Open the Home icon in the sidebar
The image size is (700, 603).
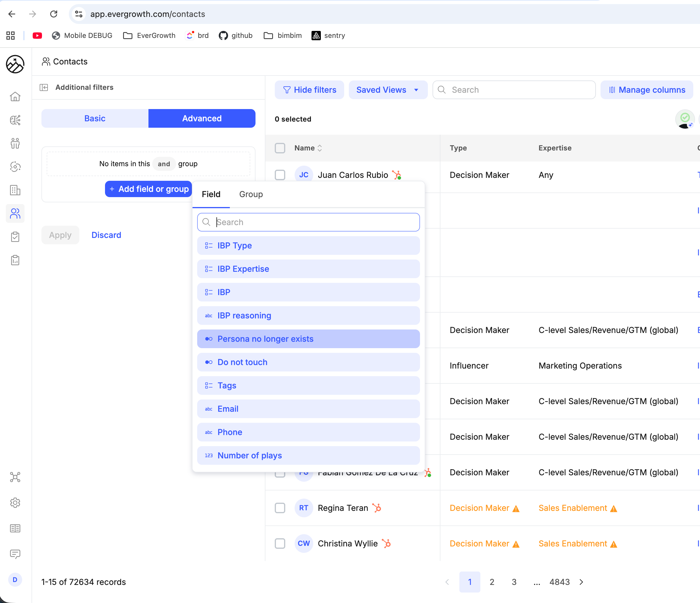tap(15, 97)
